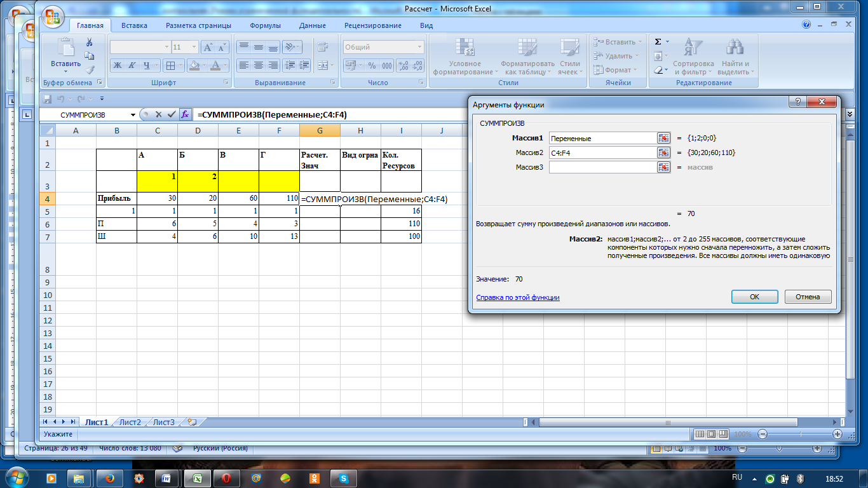Open the Name Box dropdown arrow
This screenshot has height=488, width=868.
(133, 115)
